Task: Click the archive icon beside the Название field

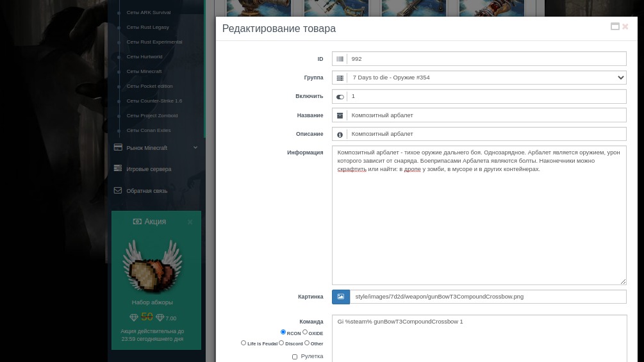Action: click(340, 115)
